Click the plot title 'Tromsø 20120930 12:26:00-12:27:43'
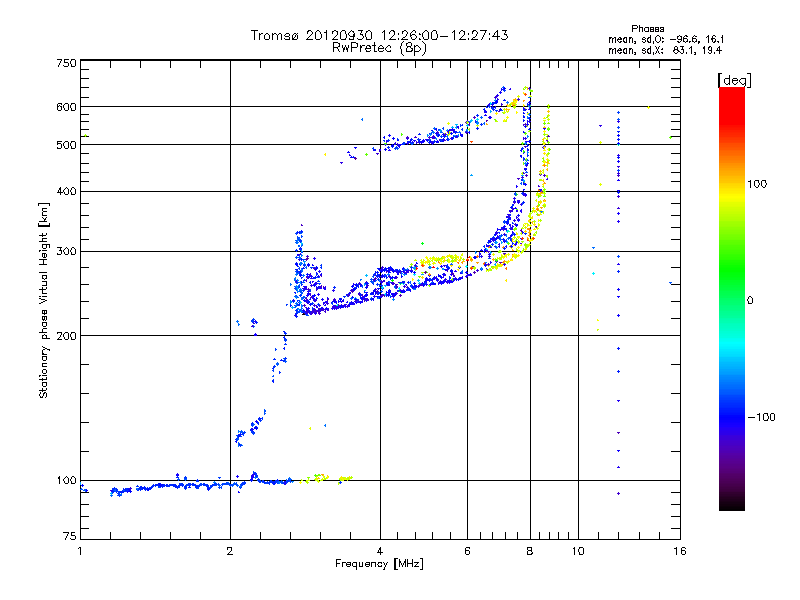 click(379, 35)
